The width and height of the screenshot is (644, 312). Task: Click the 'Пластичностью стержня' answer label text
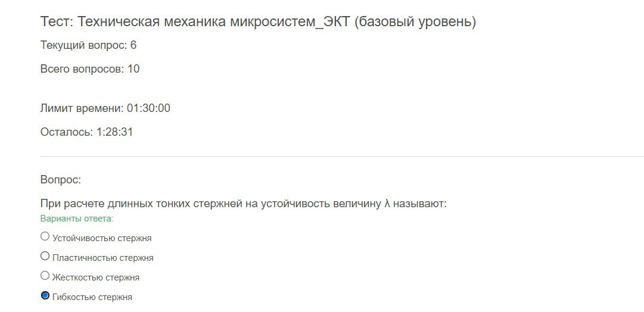pyautogui.click(x=102, y=258)
